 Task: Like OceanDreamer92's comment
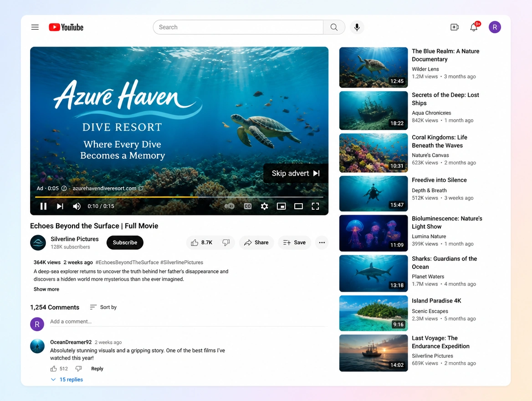(x=54, y=369)
